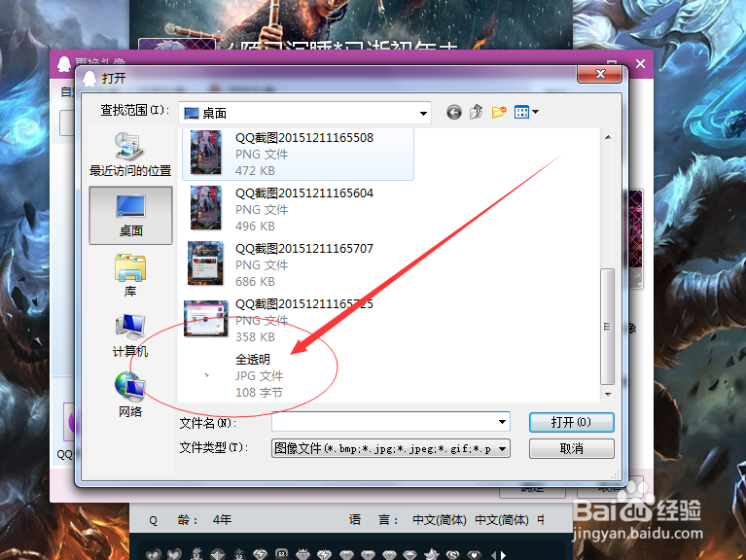Select thumbnail of QQ截图20151211165707

point(205,263)
